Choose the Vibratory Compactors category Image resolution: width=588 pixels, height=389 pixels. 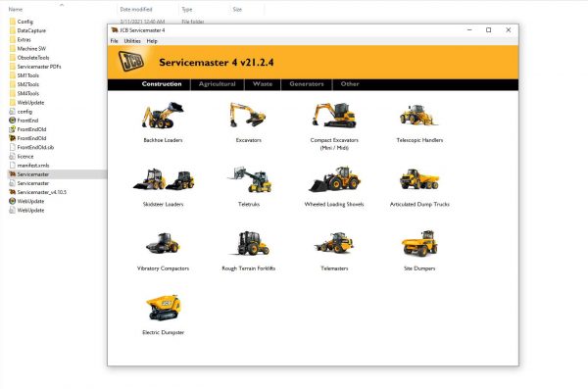(163, 251)
